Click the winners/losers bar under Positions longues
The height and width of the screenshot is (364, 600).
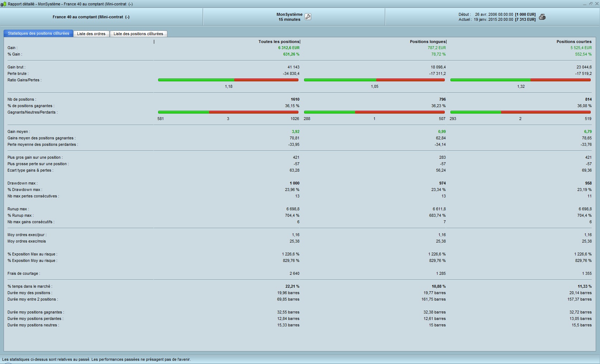click(x=374, y=112)
